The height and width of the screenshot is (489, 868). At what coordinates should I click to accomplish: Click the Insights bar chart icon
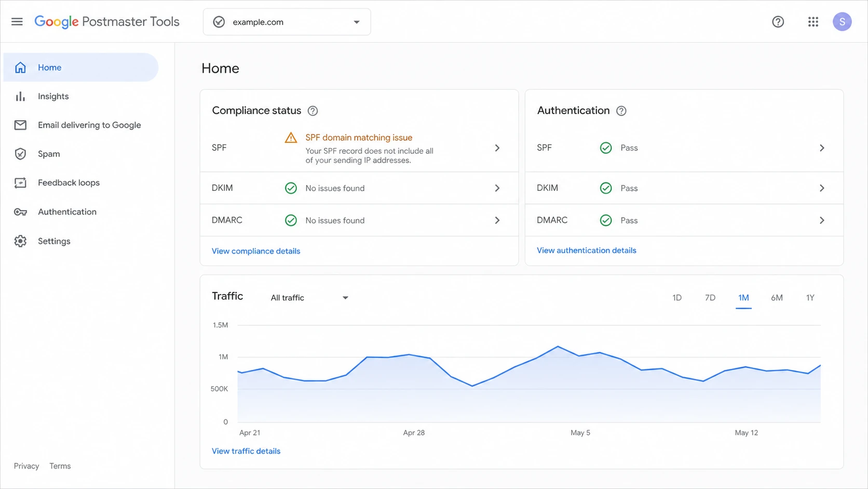tap(20, 96)
